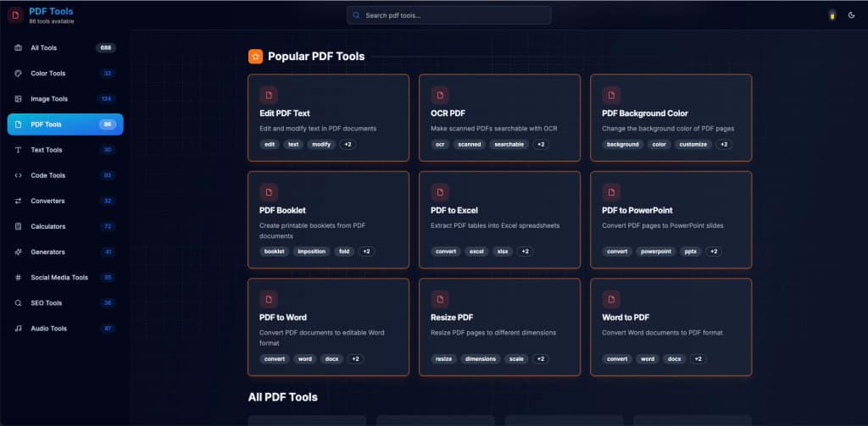Image resolution: width=868 pixels, height=426 pixels.
Task: Click the 'dimensions' tag on Resize PDF
Action: click(x=481, y=358)
